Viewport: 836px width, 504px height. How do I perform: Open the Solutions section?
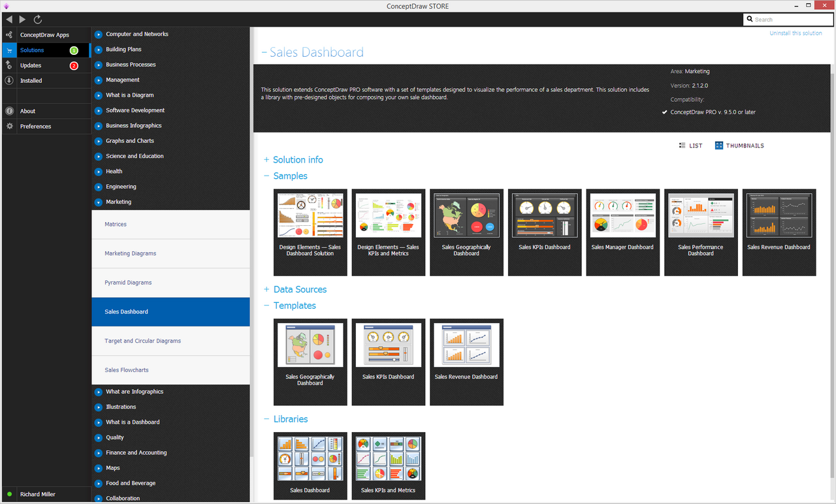(46, 50)
